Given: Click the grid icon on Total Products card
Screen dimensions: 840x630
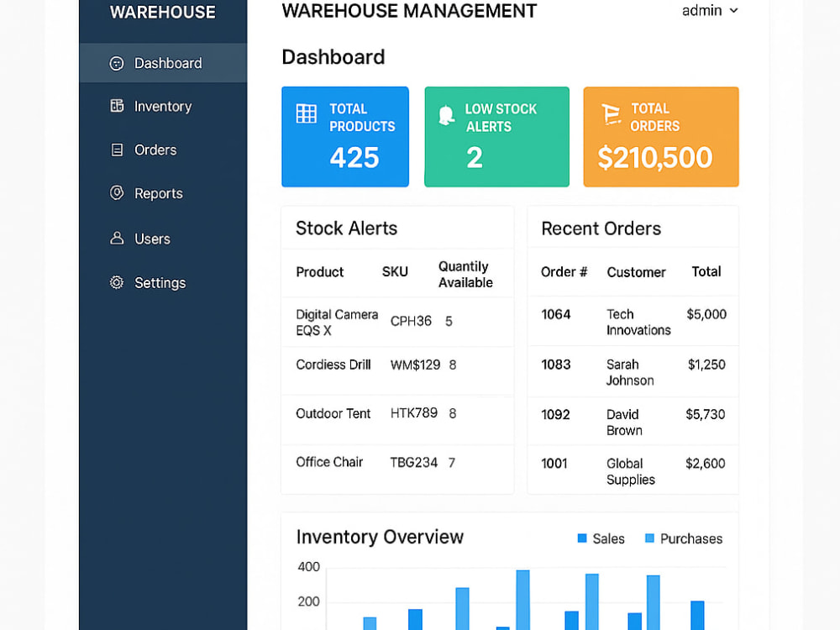Looking at the screenshot, I should click(307, 113).
